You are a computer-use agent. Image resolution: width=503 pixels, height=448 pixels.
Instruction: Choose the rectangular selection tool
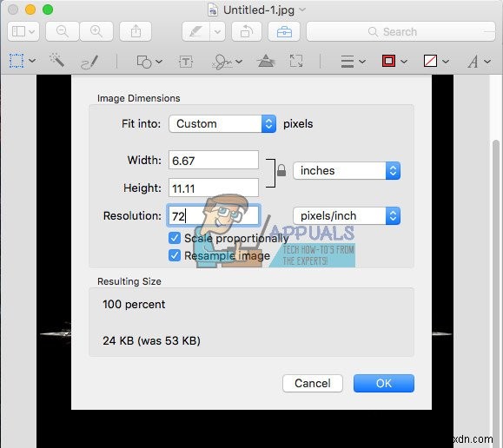coord(17,61)
